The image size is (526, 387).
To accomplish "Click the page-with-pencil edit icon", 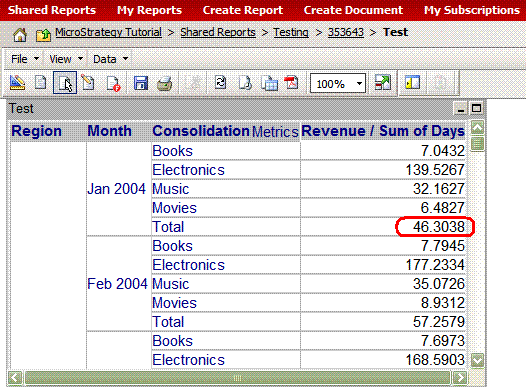I will tap(88, 82).
